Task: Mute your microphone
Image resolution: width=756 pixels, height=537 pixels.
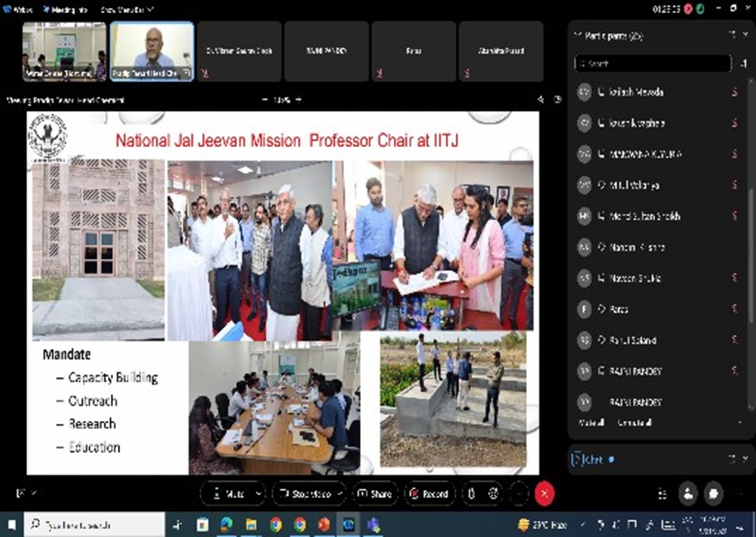Action: coord(229,494)
